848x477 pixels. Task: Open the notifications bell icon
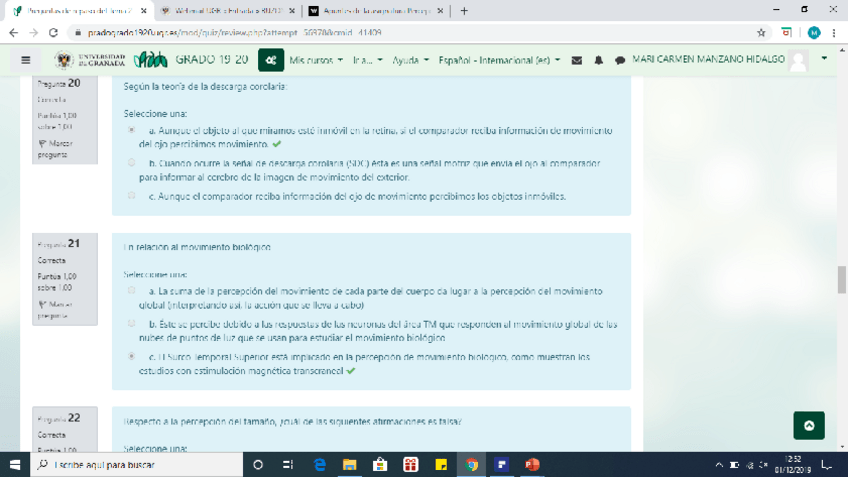click(599, 60)
